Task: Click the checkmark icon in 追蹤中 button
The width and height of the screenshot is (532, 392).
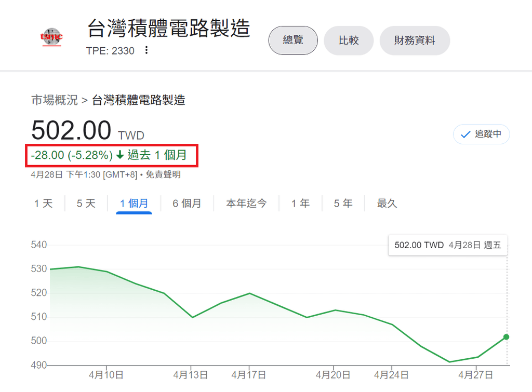Action: pos(465,134)
